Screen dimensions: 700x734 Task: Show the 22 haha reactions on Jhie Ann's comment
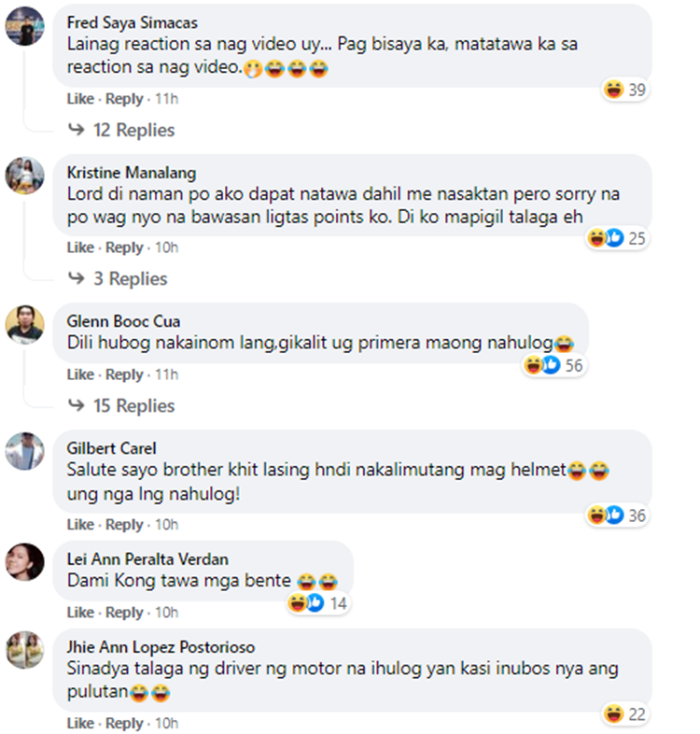tap(625, 713)
